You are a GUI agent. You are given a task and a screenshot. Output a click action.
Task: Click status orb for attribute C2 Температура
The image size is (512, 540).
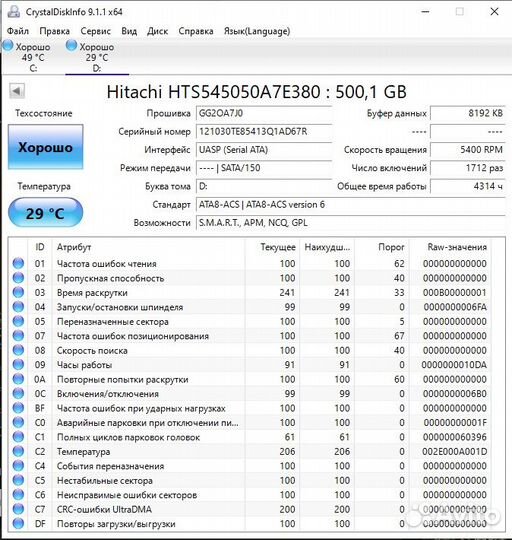click(x=18, y=451)
